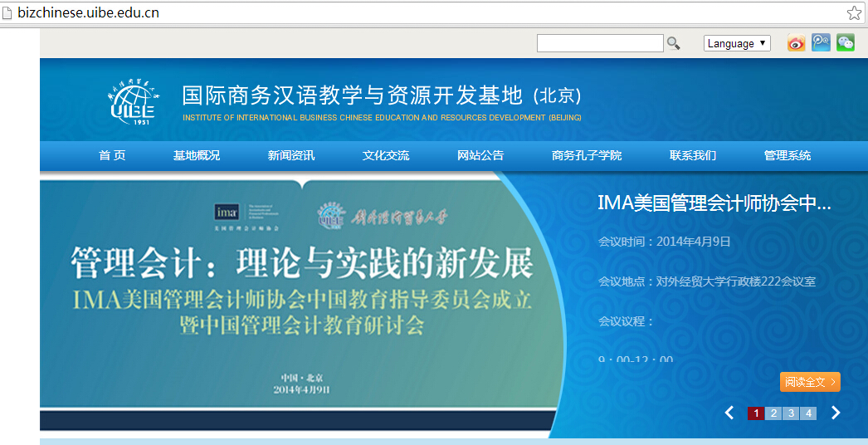
Task: Select slide number 3
Action: pos(791,413)
